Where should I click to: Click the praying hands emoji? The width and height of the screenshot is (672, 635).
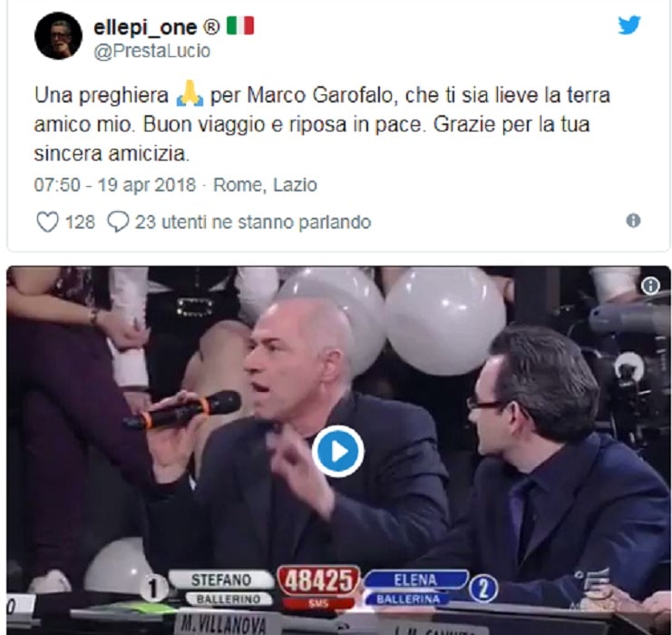pyautogui.click(x=190, y=94)
